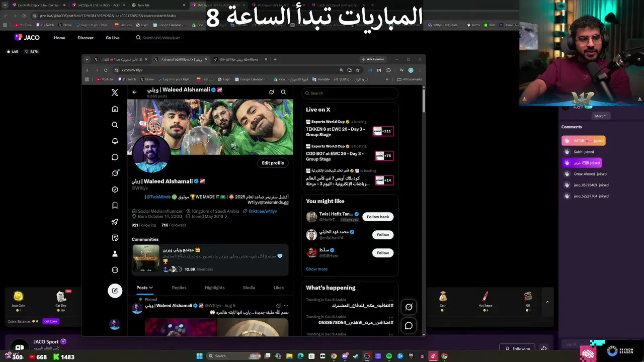Send the Hot Sauce gift
The width and height of the screenshot is (644, 362).
click(x=486, y=300)
